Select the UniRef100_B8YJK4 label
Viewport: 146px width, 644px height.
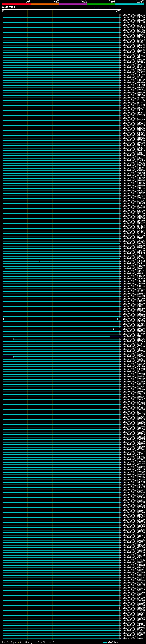[x=134, y=344]
